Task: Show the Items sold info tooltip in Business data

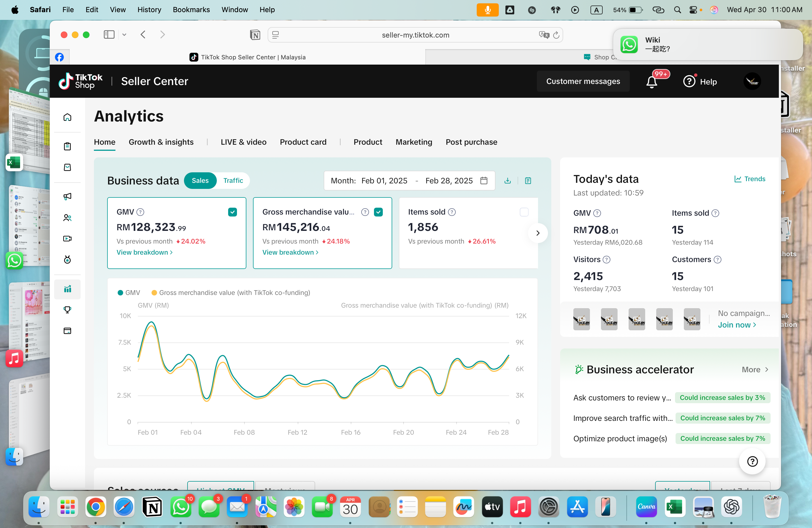Action: click(x=452, y=212)
